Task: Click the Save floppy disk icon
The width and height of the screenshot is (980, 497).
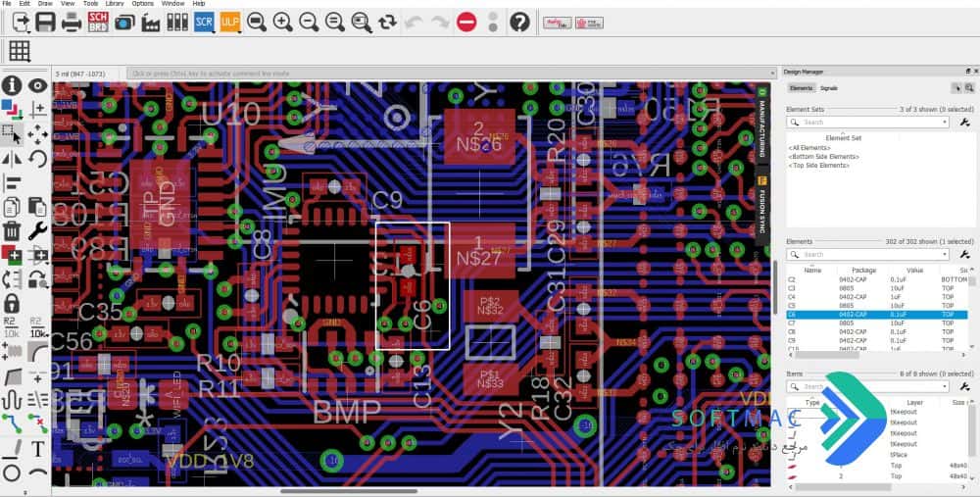Action: [45, 23]
